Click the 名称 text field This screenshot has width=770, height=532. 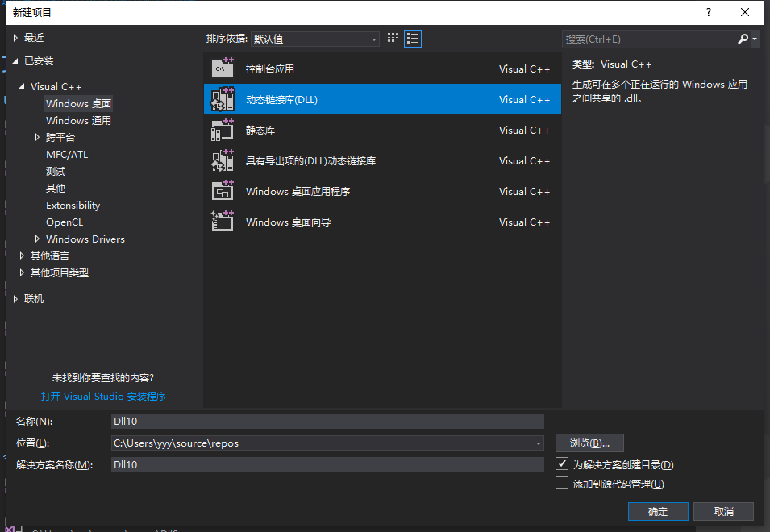327,421
